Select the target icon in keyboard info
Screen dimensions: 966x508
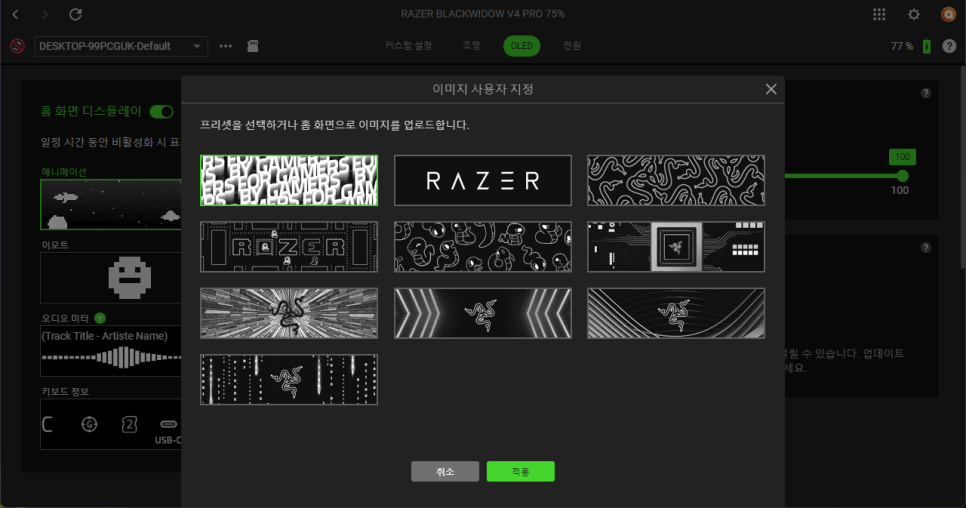click(x=89, y=424)
